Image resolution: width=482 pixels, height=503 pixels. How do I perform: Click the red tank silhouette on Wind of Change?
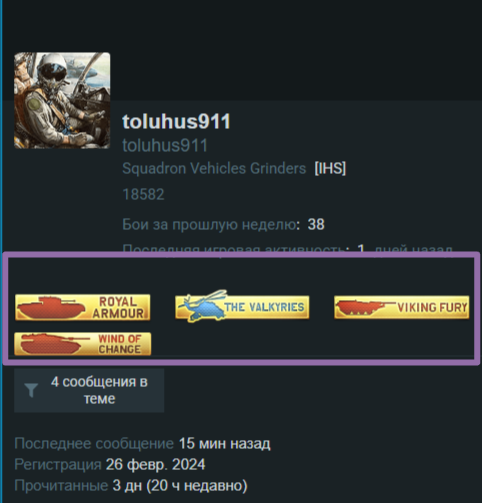coord(53,344)
